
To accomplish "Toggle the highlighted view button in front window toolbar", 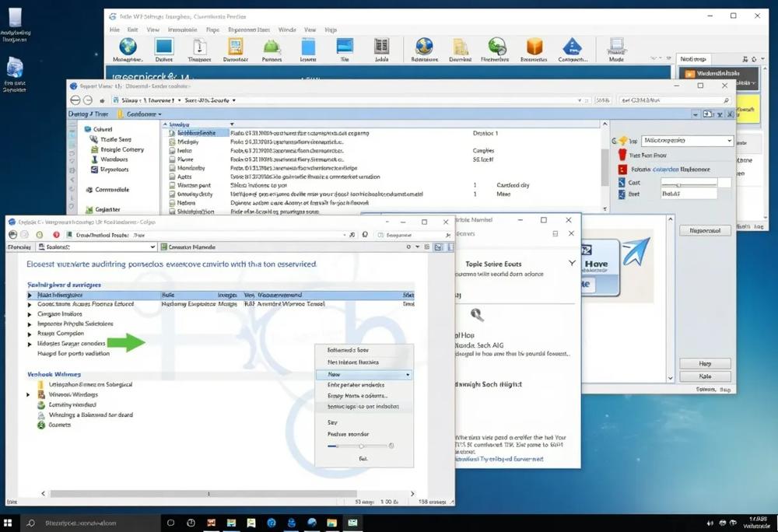I will click(x=439, y=247).
